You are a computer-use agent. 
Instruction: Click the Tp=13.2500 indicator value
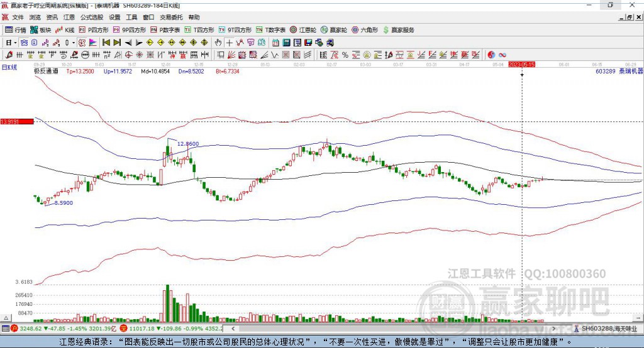pos(80,71)
